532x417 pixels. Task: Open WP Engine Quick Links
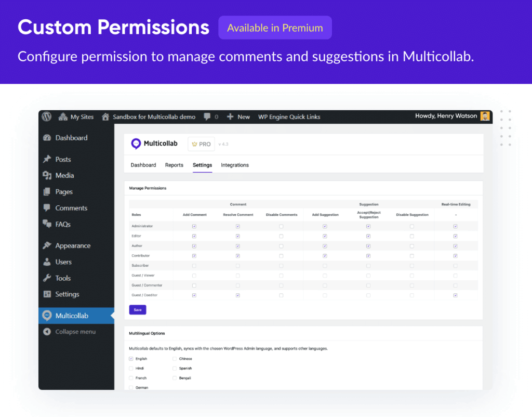tap(289, 116)
